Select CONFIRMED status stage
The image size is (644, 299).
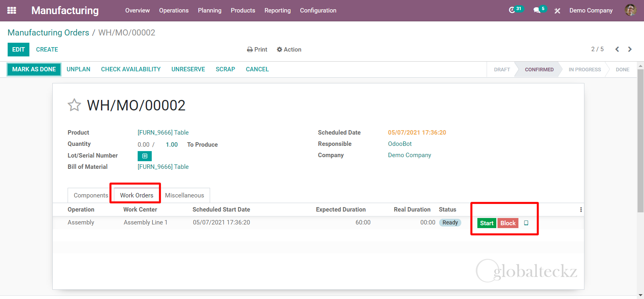[x=539, y=70]
